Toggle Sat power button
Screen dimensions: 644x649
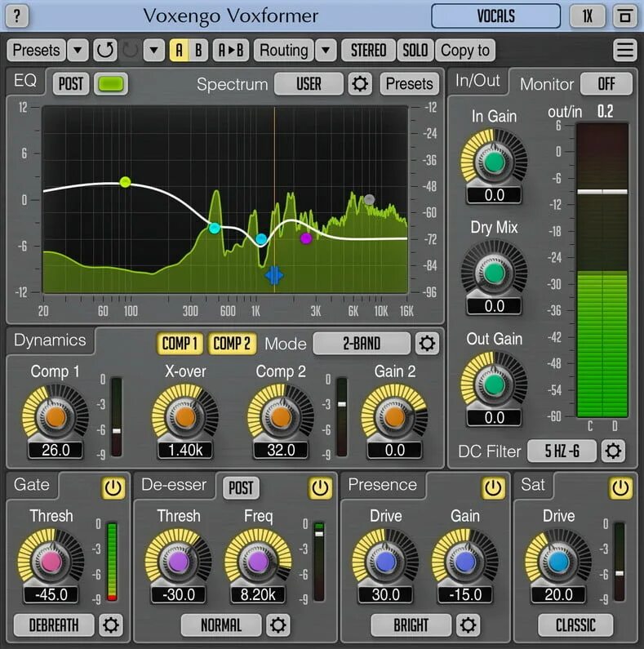tap(620, 487)
